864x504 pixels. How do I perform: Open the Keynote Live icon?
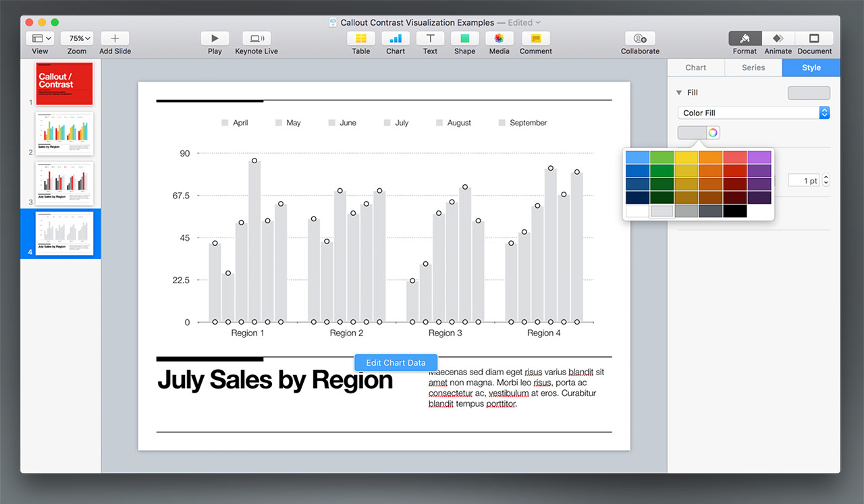[x=256, y=39]
